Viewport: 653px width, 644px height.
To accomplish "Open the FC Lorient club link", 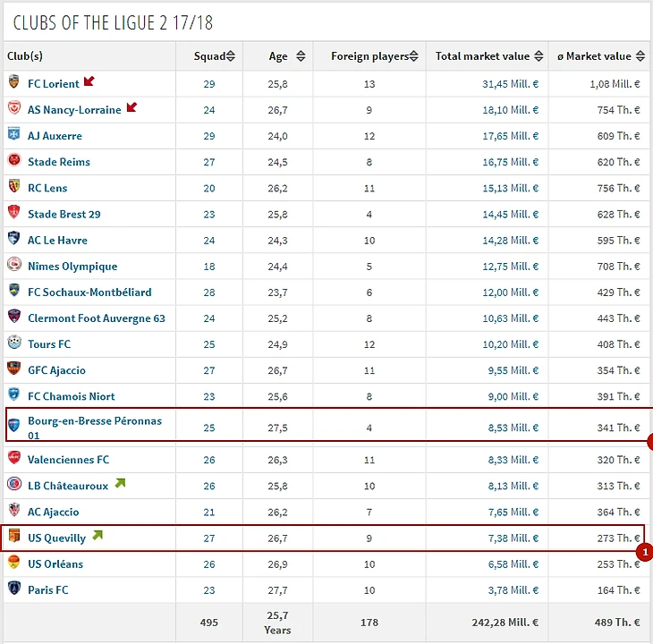I will point(54,84).
